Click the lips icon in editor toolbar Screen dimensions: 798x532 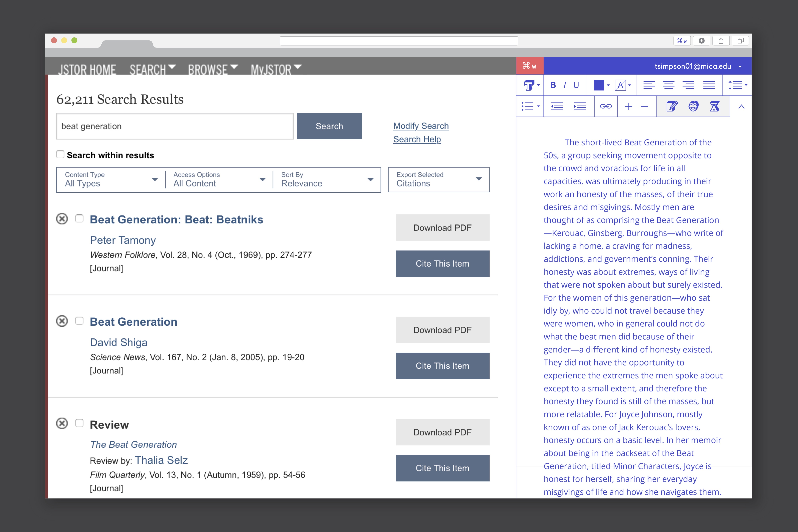pos(693,107)
